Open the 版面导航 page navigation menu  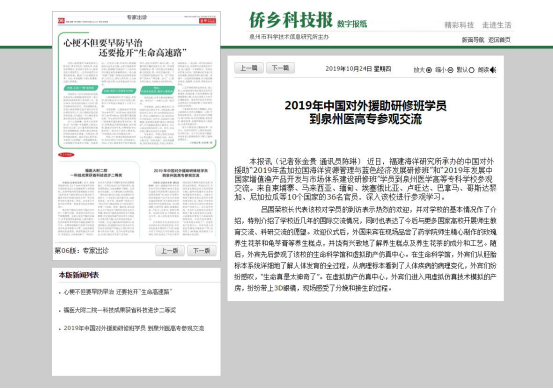click(473, 40)
